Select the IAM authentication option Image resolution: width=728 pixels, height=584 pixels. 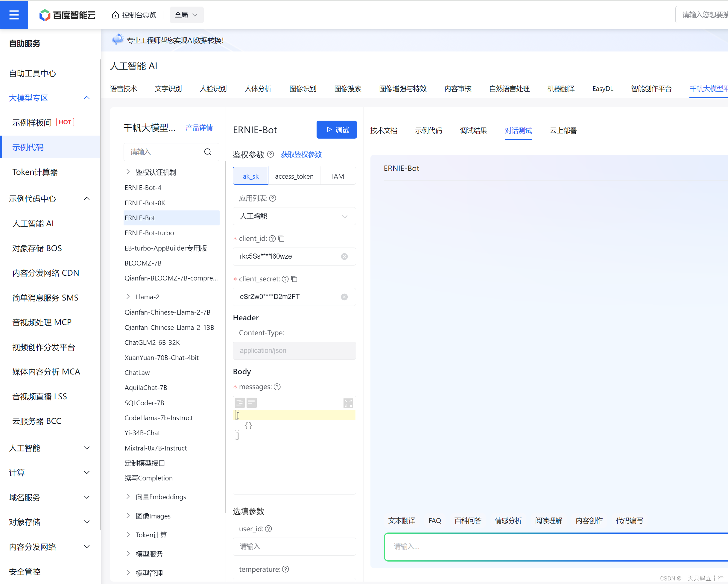[338, 176]
